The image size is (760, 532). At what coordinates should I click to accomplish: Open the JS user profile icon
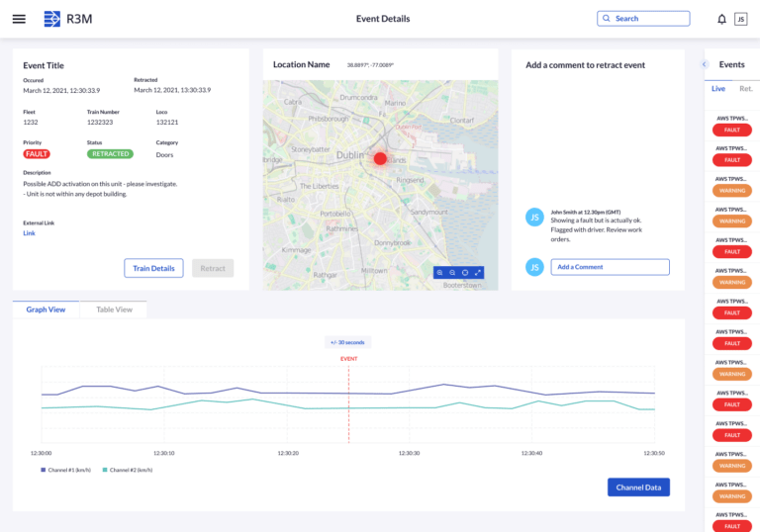740,19
